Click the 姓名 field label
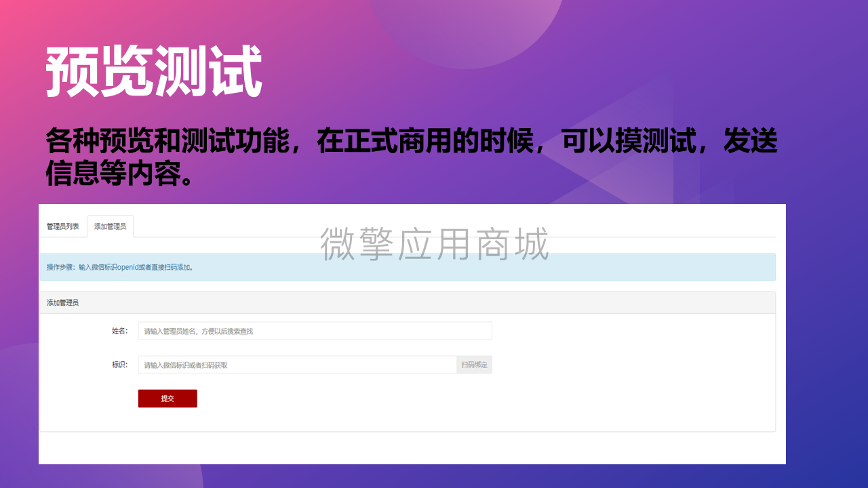The width and height of the screenshot is (868, 488). [x=119, y=331]
